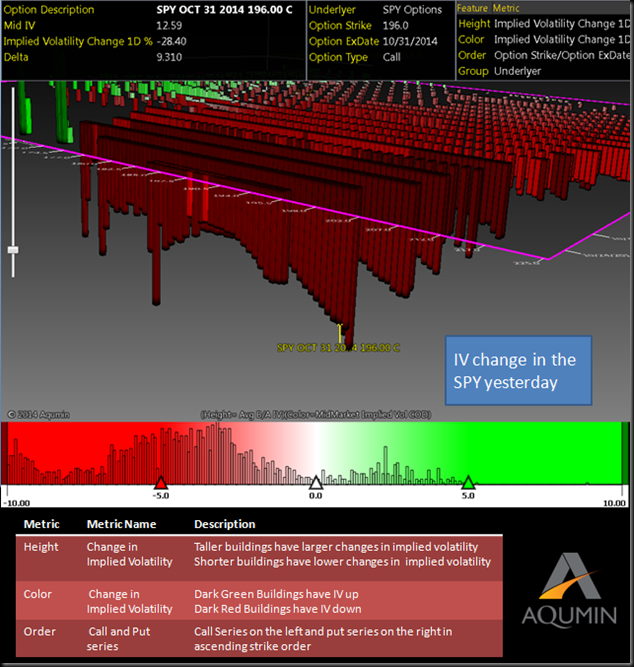Click the white 0.0 triangle marker

316,482
